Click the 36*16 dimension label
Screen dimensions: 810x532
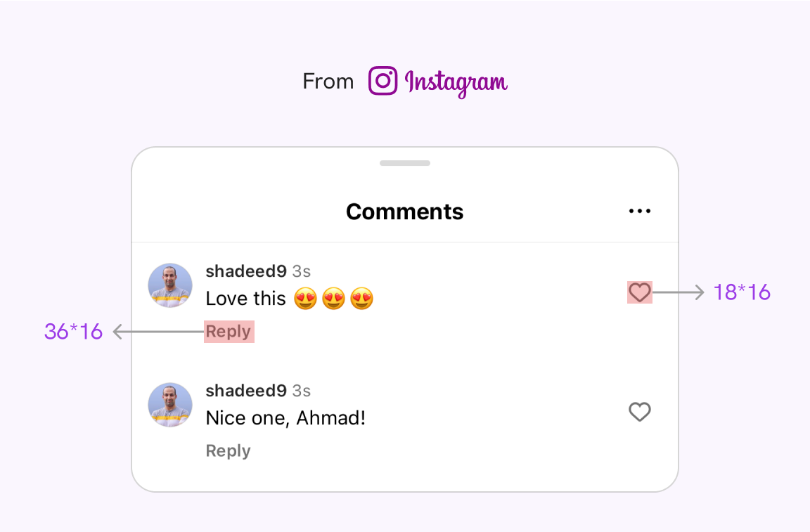(74, 331)
